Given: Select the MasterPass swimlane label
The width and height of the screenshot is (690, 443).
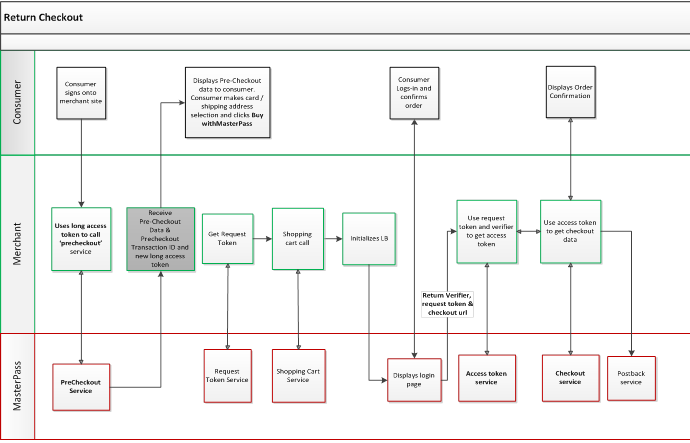Looking at the screenshot, I should click(17, 386).
